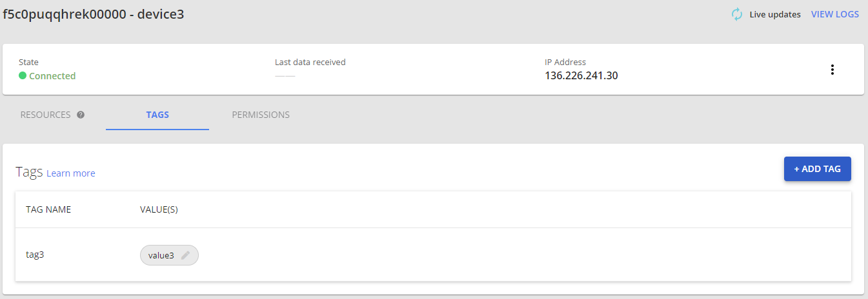This screenshot has height=299, width=868.
Task: Follow the Learn more link
Action: [71, 173]
